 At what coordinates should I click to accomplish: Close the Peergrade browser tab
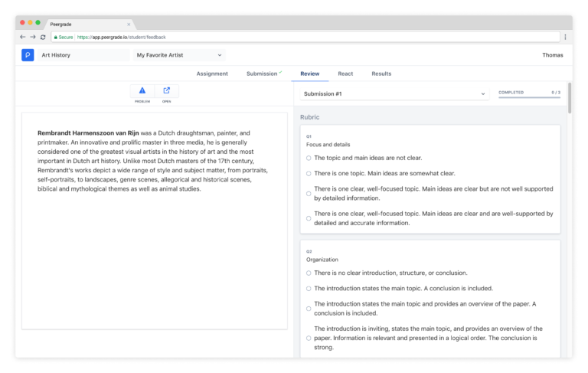point(128,24)
